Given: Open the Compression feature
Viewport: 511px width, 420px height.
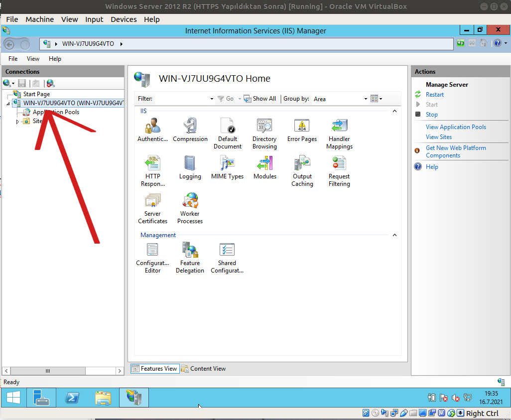Looking at the screenshot, I should pos(190,130).
